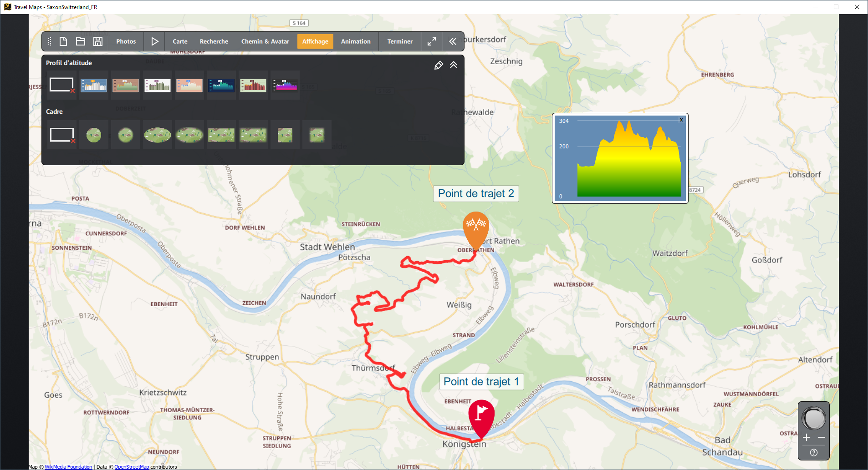Save the project with the floppy disk icon
868x470 pixels.
[x=98, y=41]
